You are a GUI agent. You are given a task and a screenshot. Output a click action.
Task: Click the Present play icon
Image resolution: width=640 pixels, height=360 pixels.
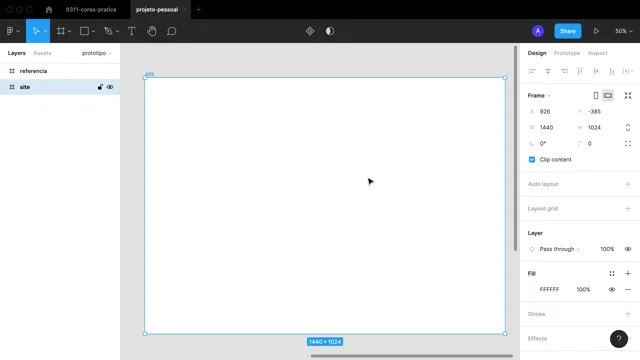click(x=596, y=31)
